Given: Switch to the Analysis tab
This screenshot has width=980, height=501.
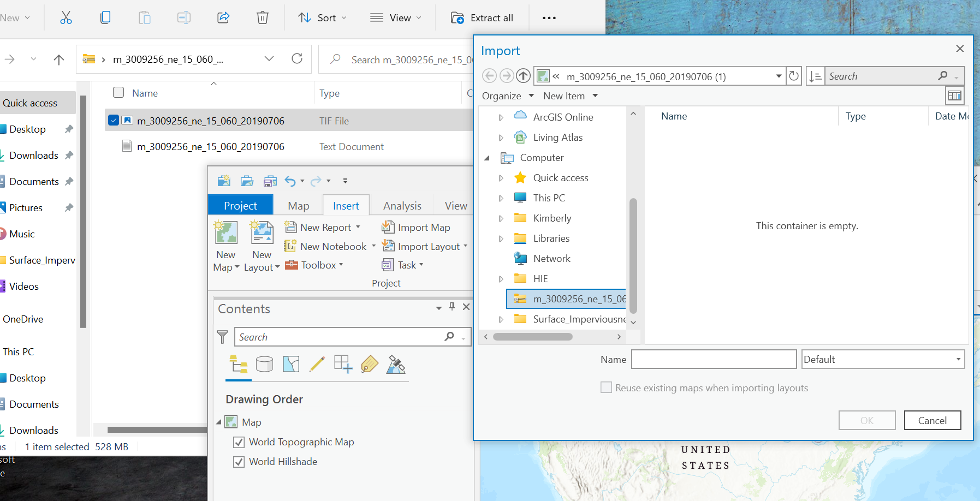Looking at the screenshot, I should coord(402,205).
